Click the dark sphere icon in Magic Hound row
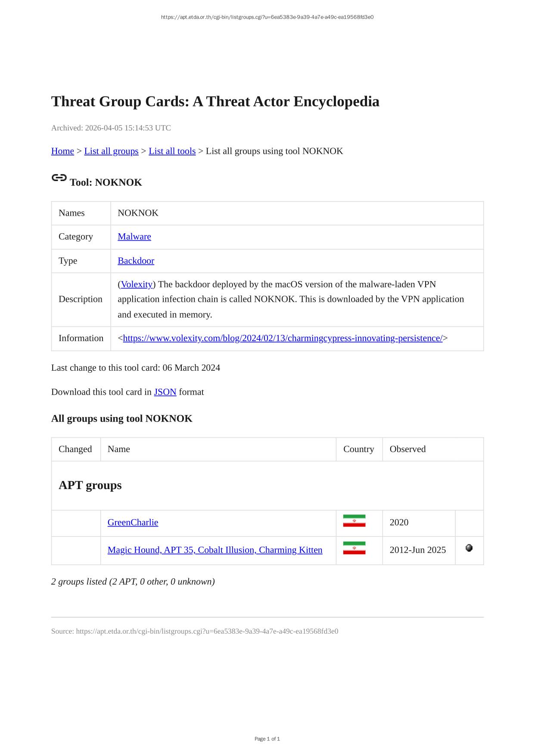Screen dimensions: 535x756 tap(469, 548)
